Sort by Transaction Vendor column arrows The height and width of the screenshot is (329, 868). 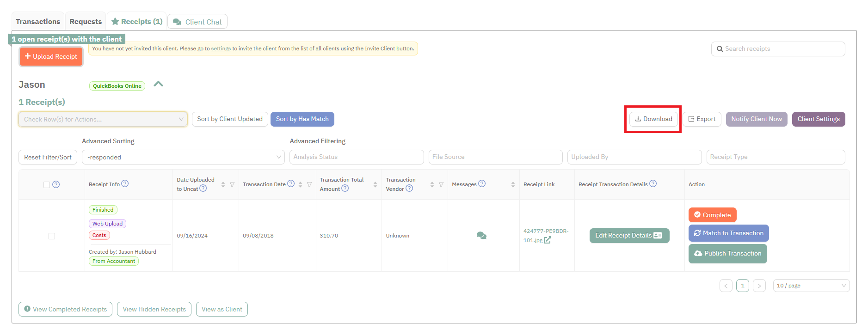(432, 184)
